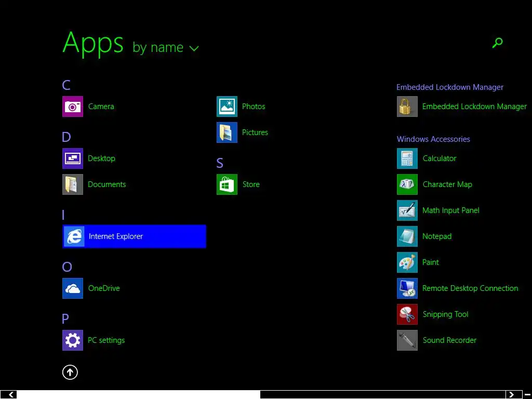
Task: Click the I letter group header
Action: coord(63,215)
